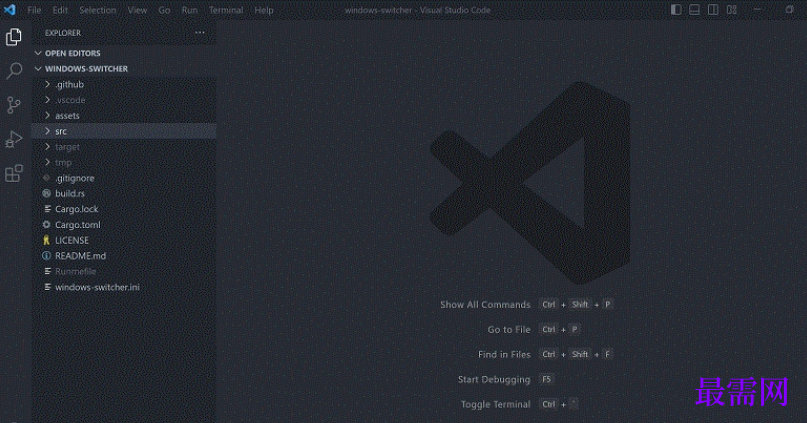Click the Cargo.lock file icon
This screenshot has height=423, width=807.
click(47, 209)
